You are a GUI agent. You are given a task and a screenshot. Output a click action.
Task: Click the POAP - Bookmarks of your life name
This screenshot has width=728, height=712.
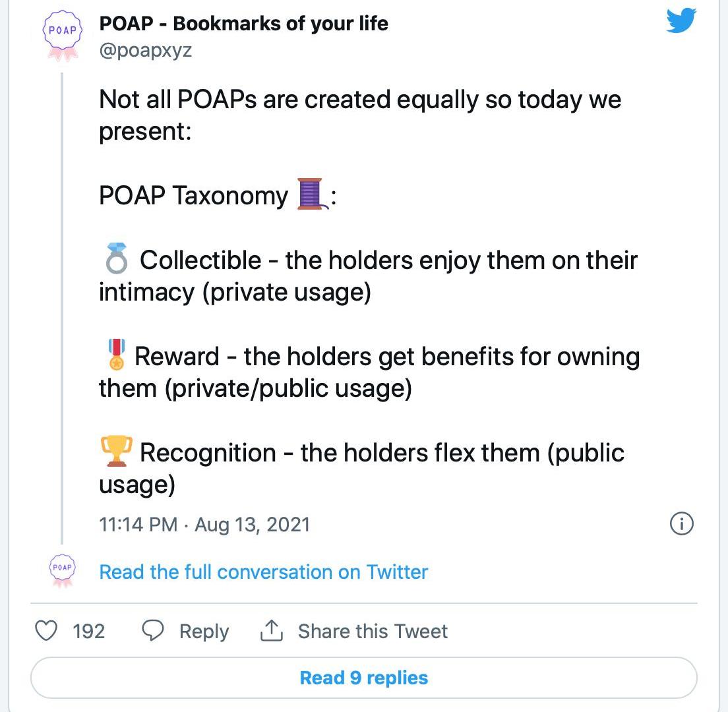point(244,23)
